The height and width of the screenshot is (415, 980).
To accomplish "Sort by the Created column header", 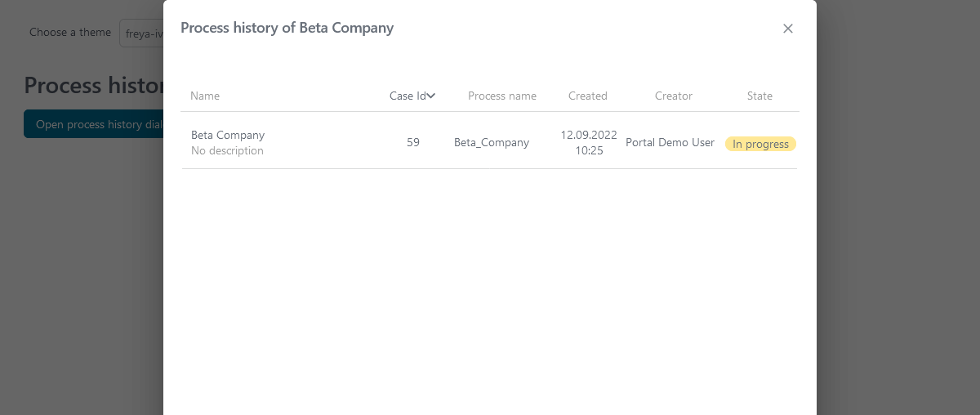I will pos(588,96).
